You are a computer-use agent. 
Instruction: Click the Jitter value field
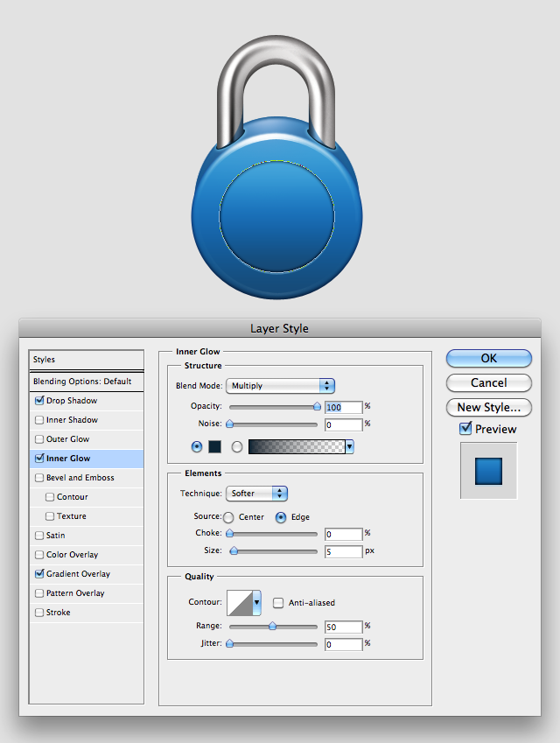(x=344, y=644)
